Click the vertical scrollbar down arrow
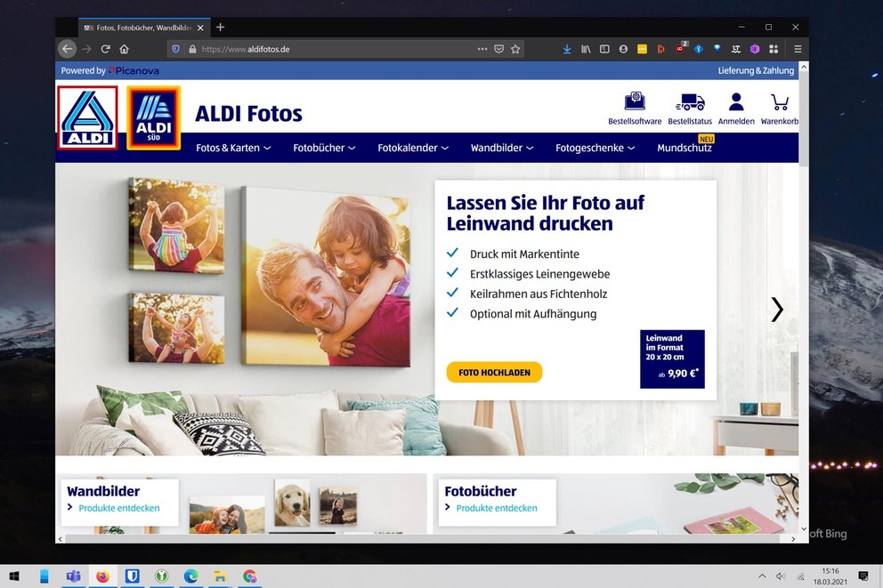The image size is (883, 588). [804, 528]
